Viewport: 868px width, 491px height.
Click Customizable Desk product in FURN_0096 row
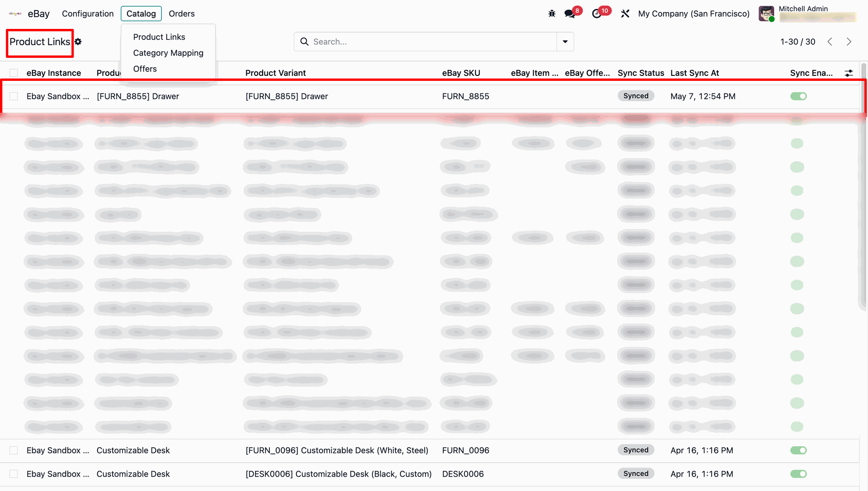click(x=133, y=450)
